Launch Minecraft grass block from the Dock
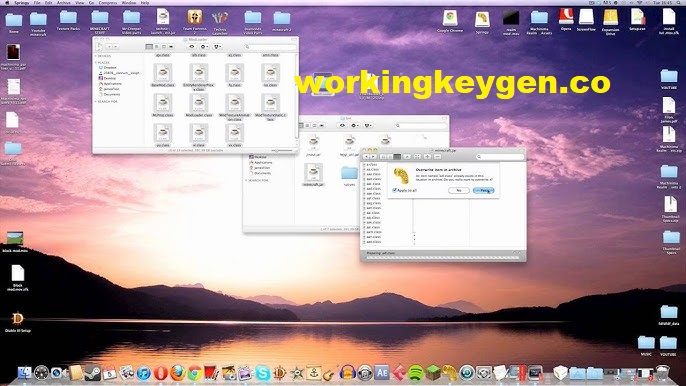The image size is (686, 386). click(433, 373)
